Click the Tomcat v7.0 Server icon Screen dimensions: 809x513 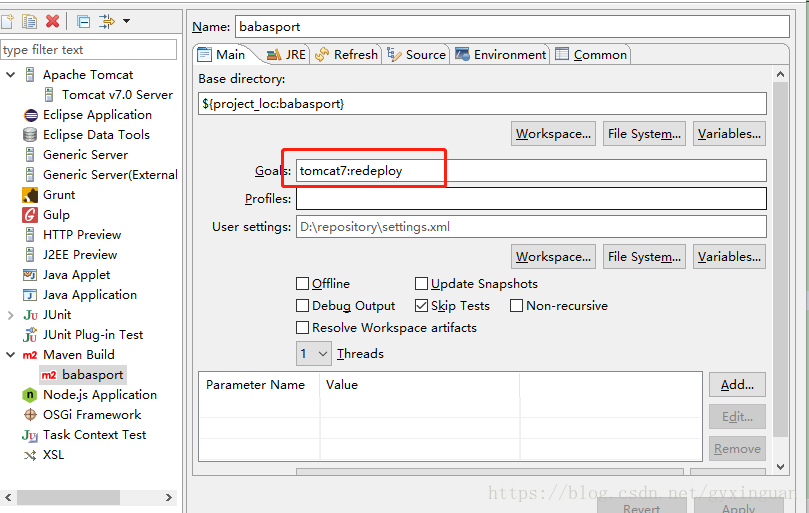pos(49,95)
